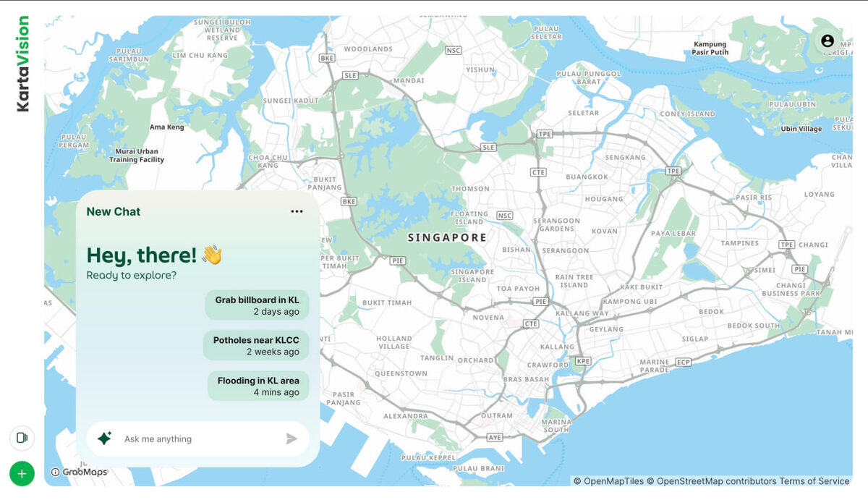Click the Ubin Village map label

point(801,129)
